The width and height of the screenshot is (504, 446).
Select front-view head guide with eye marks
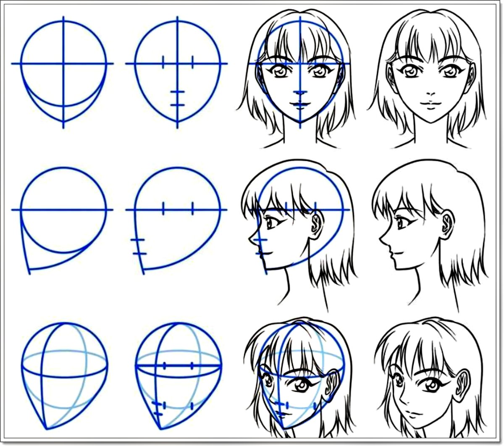[x=177, y=71]
